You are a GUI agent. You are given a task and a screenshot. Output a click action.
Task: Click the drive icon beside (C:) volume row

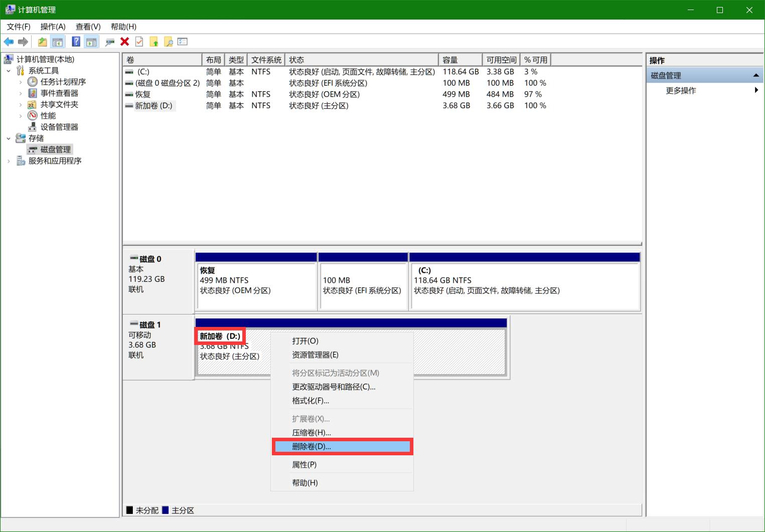[x=129, y=72]
